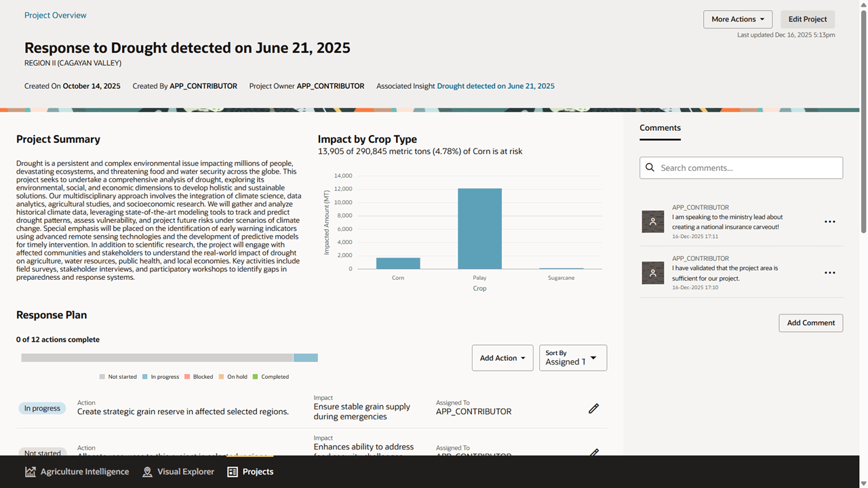
Task: Edit the strategic grain reserve action with pencil icon
Action: [593, 408]
